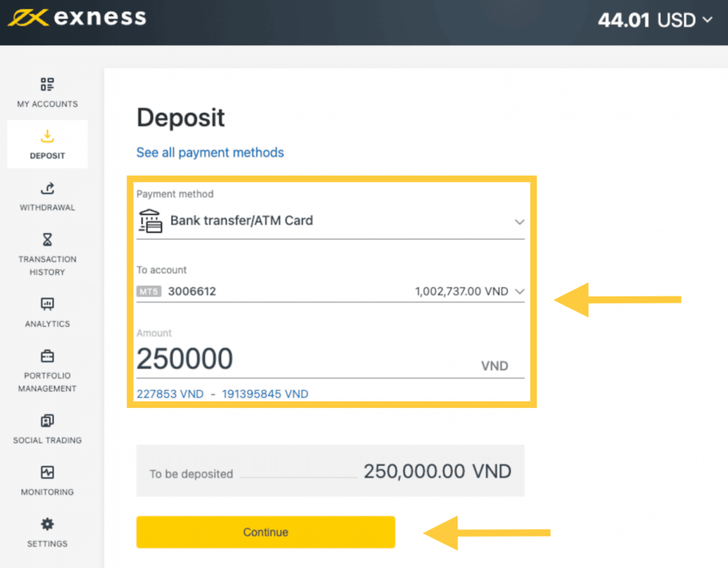Image resolution: width=728 pixels, height=568 pixels.
Task: Click the Deposit page heading
Action: [180, 118]
